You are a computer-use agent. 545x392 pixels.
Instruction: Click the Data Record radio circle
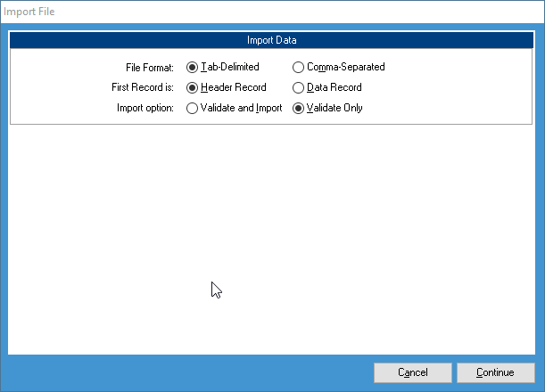(x=299, y=87)
